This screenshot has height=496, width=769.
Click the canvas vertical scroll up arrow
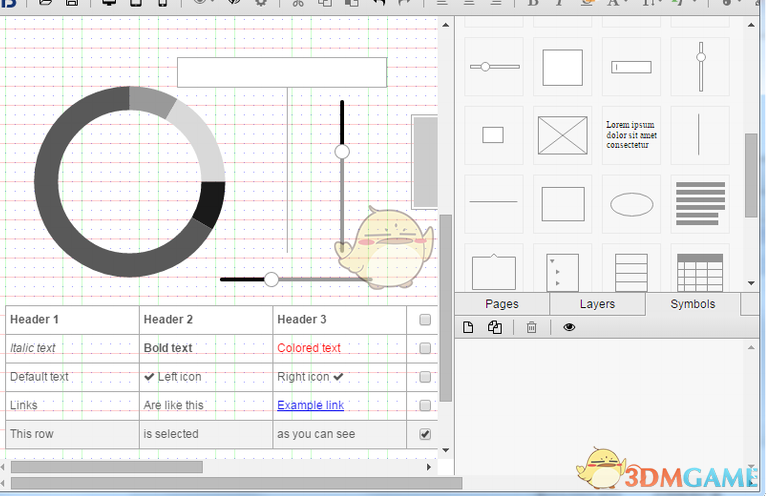coord(445,25)
